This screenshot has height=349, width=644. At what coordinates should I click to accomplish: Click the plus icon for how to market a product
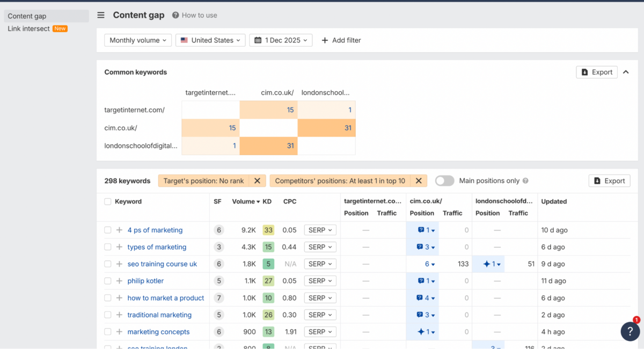pyautogui.click(x=119, y=298)
